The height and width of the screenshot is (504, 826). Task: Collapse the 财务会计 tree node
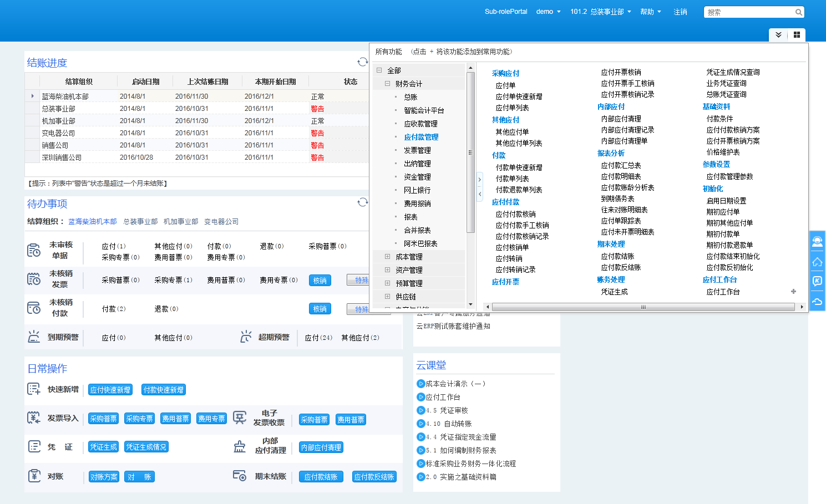387,84
